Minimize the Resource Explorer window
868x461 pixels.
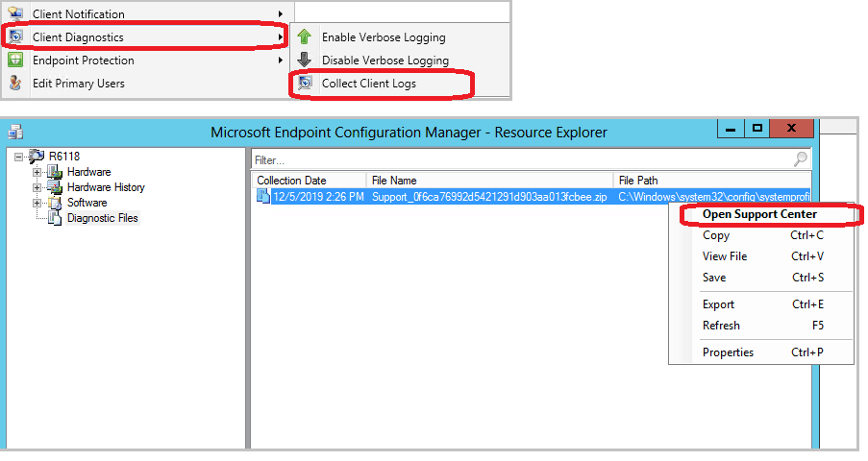click(731, 129)
